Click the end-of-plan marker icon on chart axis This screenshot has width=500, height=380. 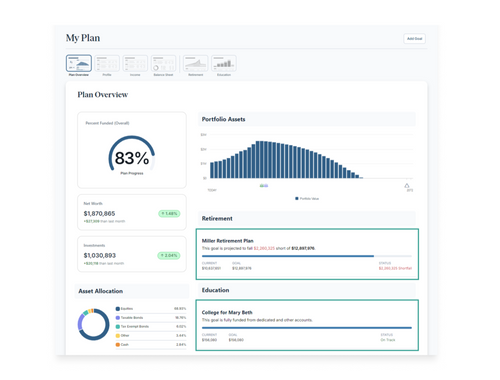[407, 186]
